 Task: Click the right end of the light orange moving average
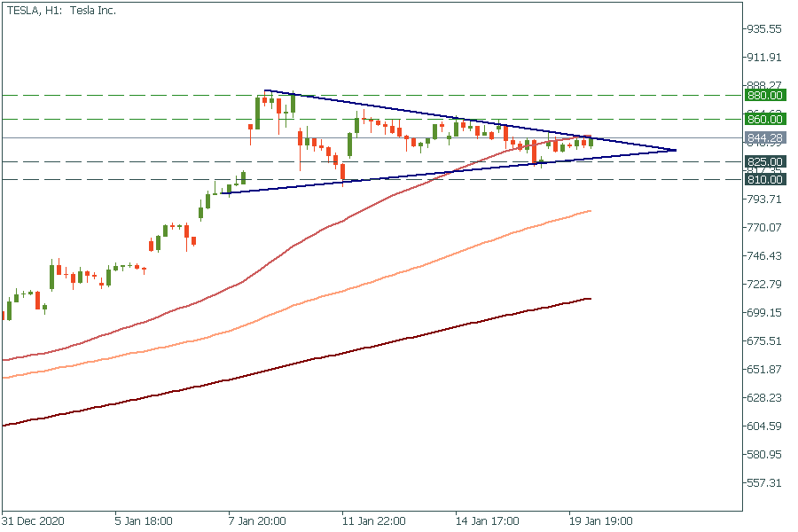pyautogui.click(x=591, y=211)
